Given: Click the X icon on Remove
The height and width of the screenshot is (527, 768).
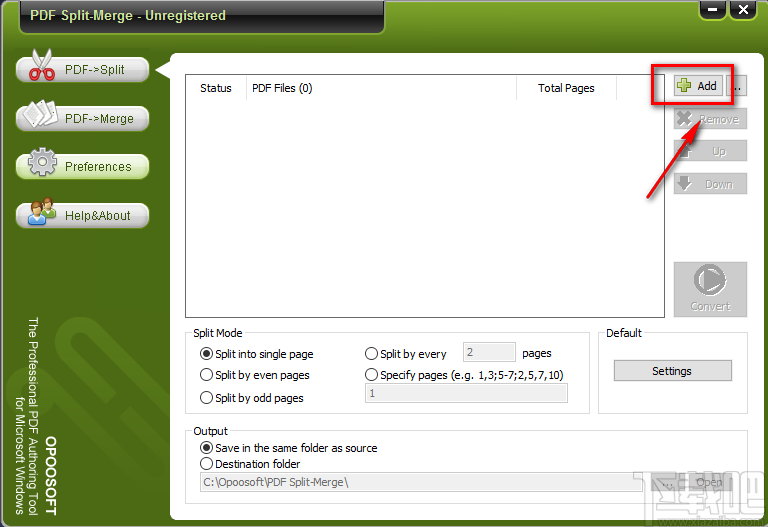Looking at the screenshot, I should tap(684, 119).
